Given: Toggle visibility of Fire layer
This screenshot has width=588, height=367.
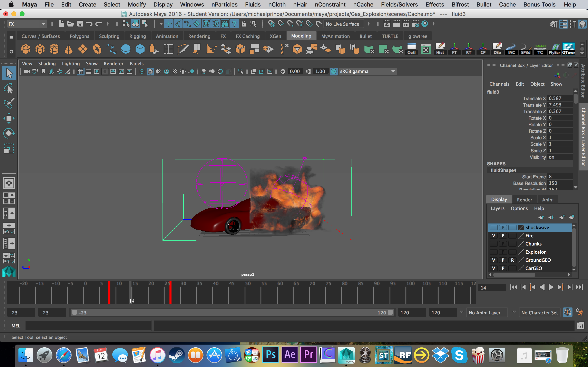Looking at the screenshot, I should (x=493, y=236).
